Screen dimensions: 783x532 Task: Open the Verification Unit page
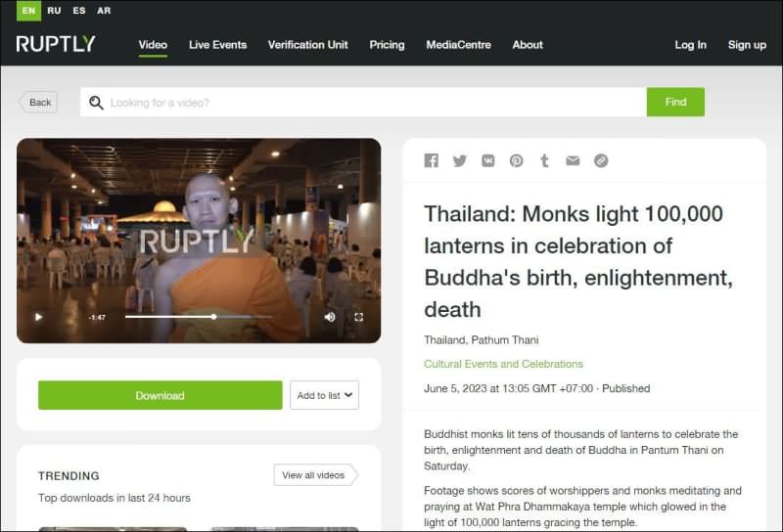[x=307, y=45]
